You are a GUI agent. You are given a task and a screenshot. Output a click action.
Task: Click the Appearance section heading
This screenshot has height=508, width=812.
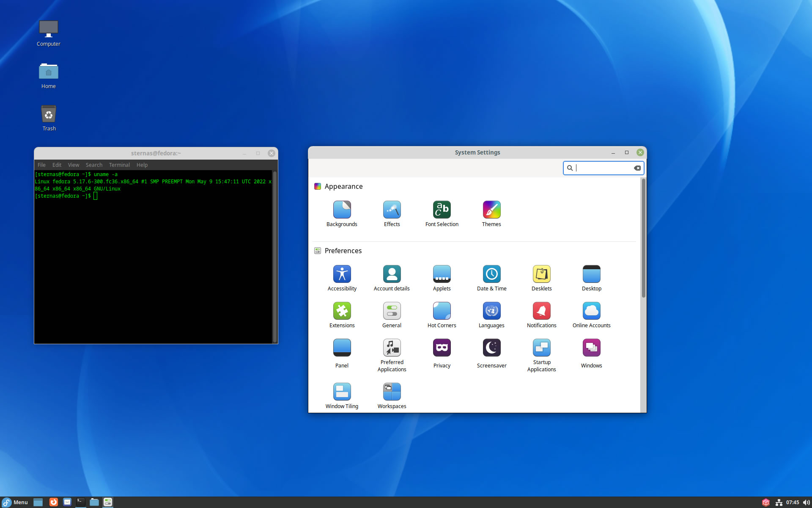[x=343, y=186]
